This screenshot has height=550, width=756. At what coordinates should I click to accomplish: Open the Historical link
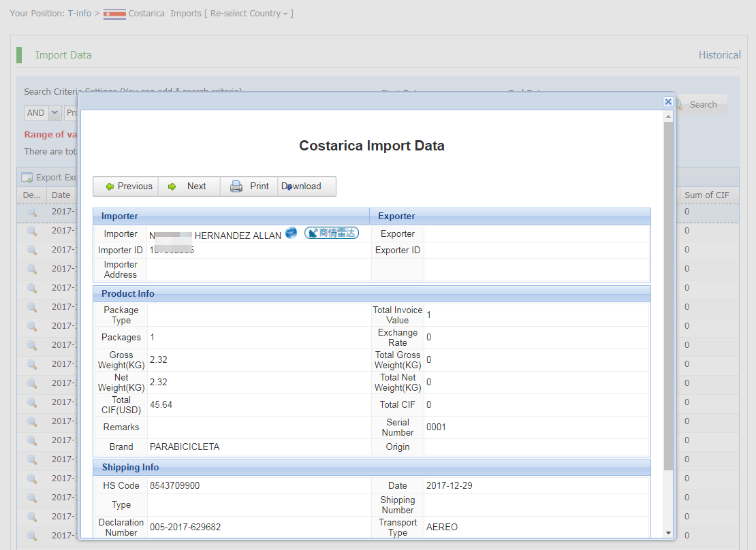pyautogui.click(x=719, y=55)
